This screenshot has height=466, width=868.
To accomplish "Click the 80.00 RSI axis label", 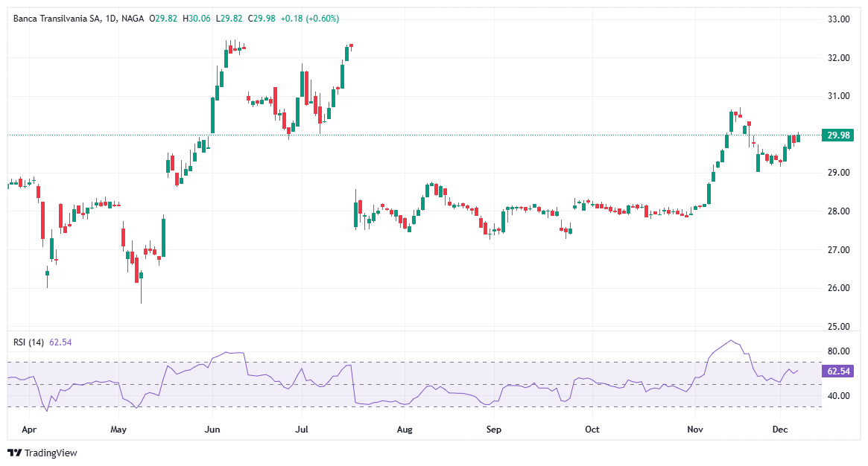I will coord(838,351).
